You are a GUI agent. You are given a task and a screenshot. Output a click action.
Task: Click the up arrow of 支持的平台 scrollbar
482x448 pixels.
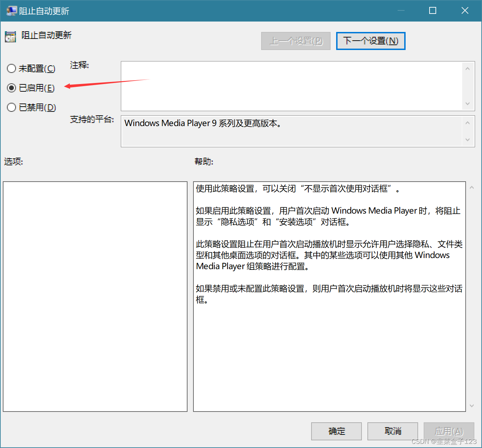pos(467,123)
